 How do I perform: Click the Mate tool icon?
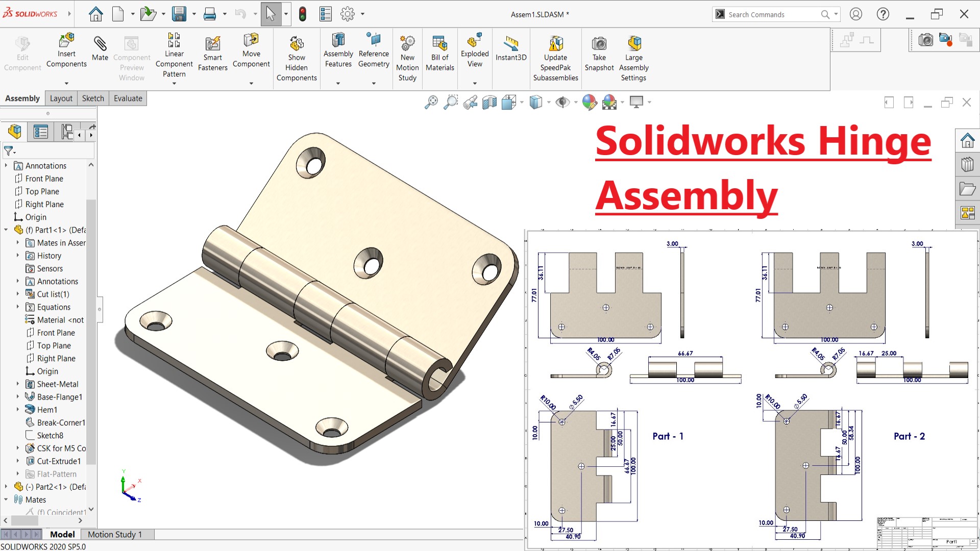pyautogui.click(x=100, y=44)
